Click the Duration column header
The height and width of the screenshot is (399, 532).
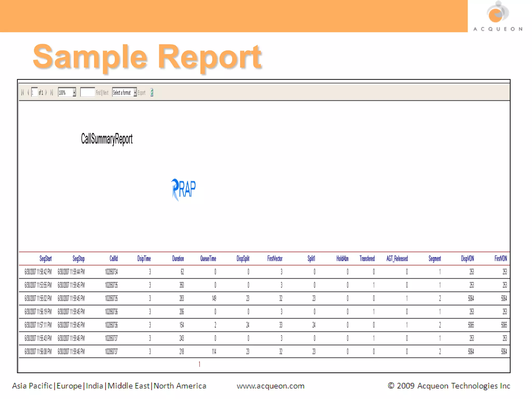tap(178, 258)
